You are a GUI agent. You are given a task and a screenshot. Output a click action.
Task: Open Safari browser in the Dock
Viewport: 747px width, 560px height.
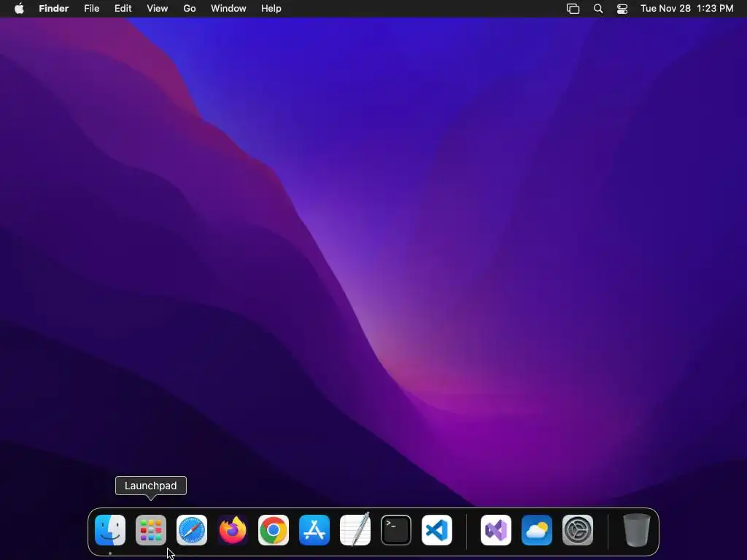192,530
